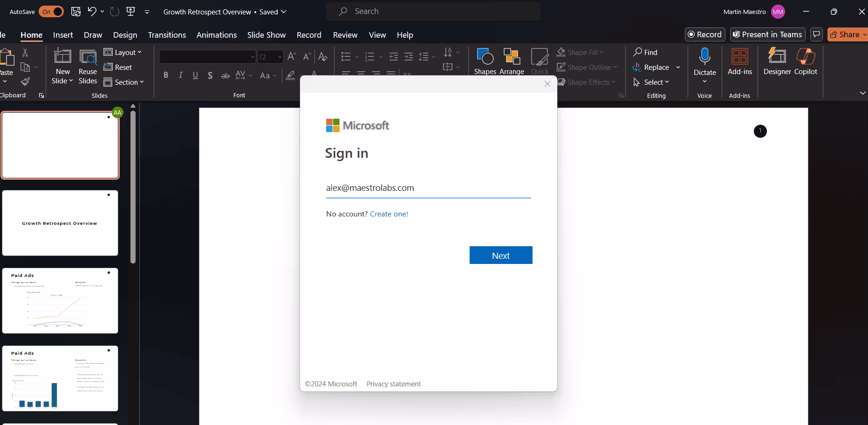Click the Text Direction icon

click(448, 52)
